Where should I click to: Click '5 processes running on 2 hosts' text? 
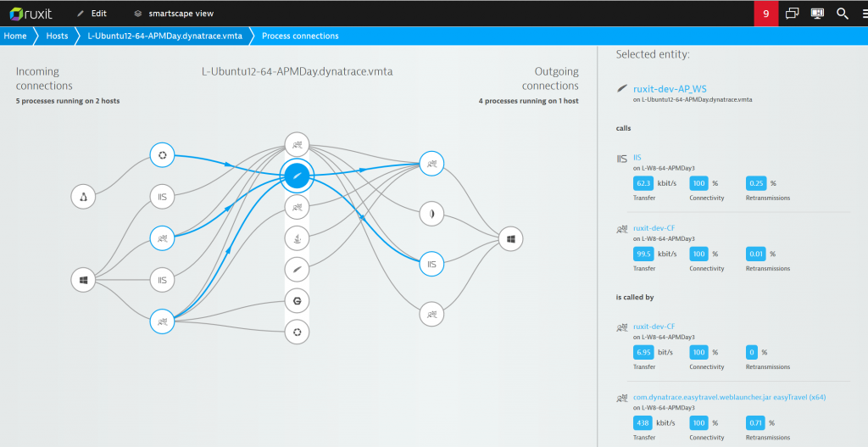pos(68,101)
